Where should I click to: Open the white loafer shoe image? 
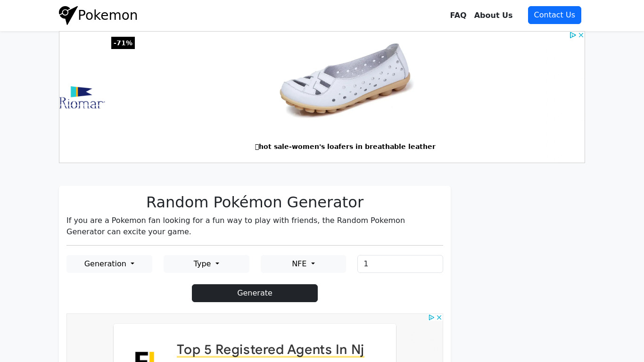pyautogui.click(x=346, y=80)
